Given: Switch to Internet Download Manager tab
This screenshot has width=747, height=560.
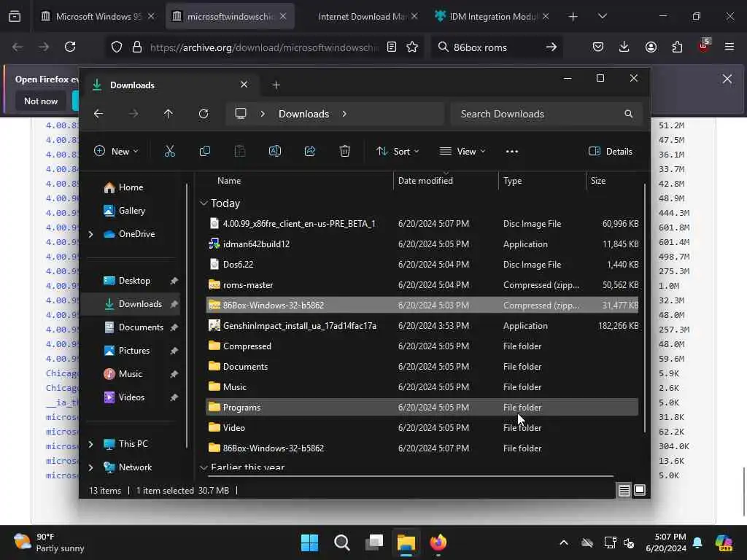Looking at the screenshot, I should coord(361,16).
